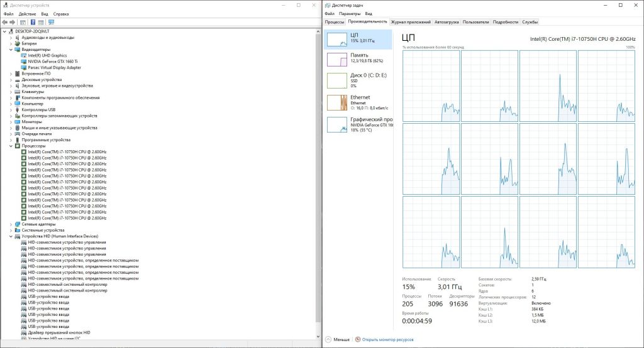
Task: Select the Графический процессор performance item
Action: click(358, 124)
